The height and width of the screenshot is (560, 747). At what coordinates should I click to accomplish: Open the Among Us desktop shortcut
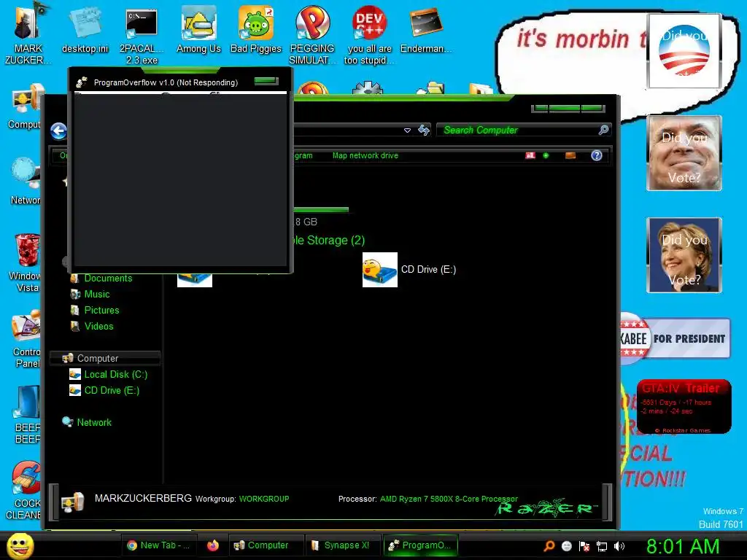198,29
